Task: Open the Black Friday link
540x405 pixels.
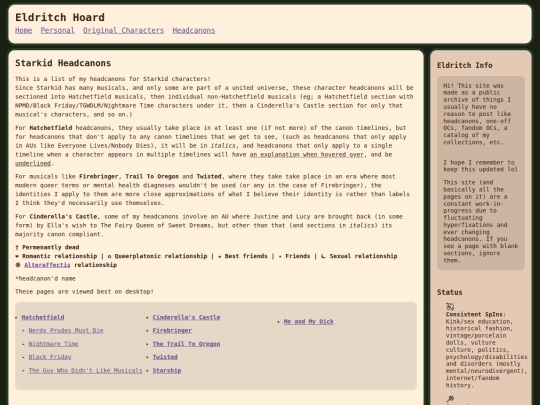Action: (50, 357)
